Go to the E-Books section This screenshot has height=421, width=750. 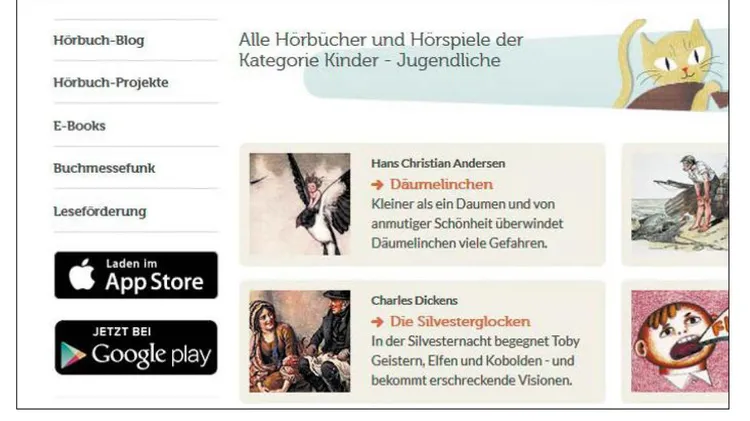click(x=79, y=126)
